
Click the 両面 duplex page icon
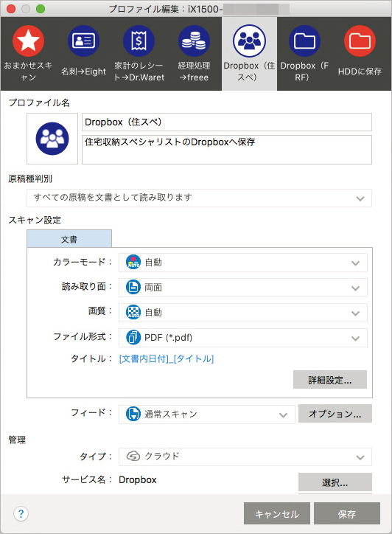coord(133,287)
